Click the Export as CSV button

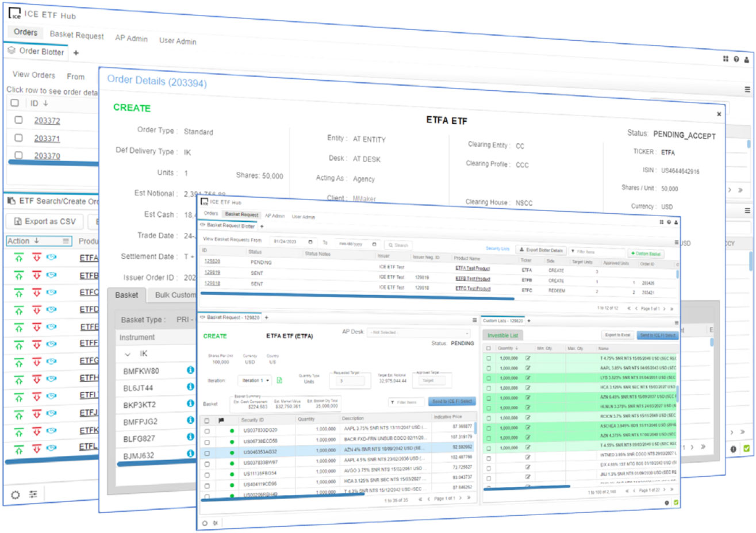point(45,221)
